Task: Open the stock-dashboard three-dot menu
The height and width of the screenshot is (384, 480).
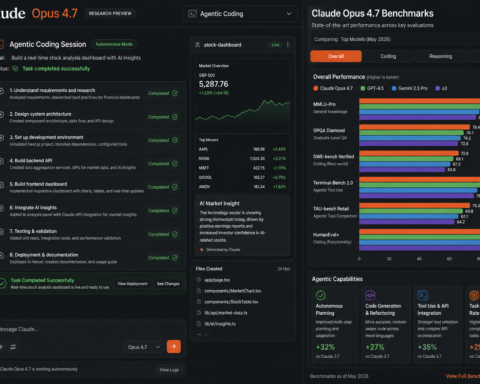Action: 288,45
